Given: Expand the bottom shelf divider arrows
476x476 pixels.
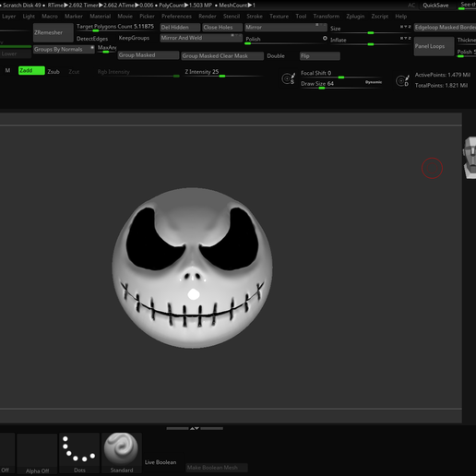Looking at the screenshot, I should click(x=195, y=428).
